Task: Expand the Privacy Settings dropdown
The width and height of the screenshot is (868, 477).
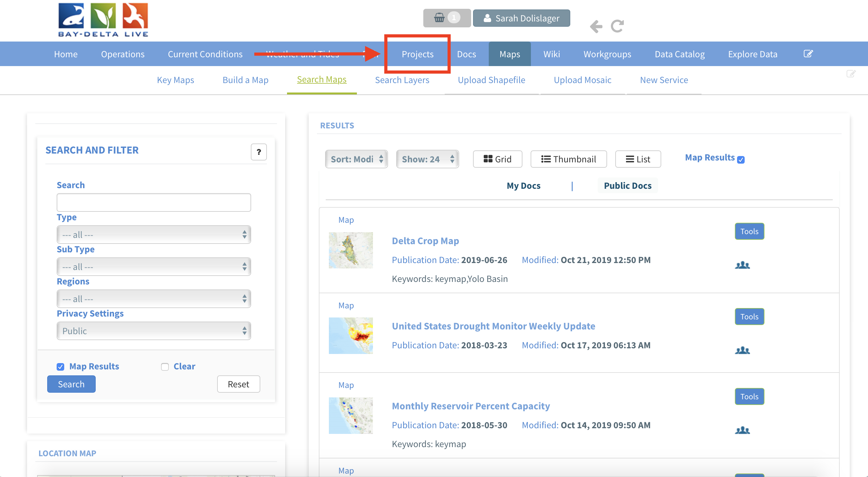Action: click(154, 331)
